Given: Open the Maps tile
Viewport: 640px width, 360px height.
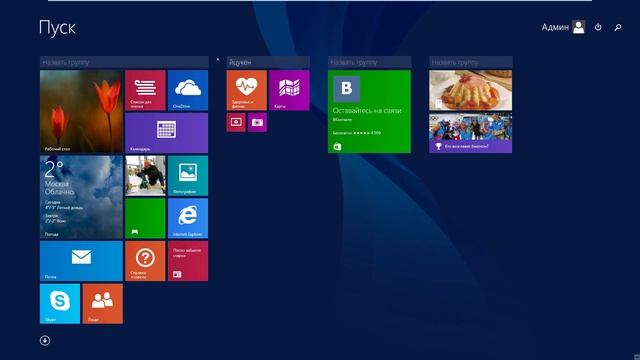Looking at the screenshot, I should click(x=289, y=90).
